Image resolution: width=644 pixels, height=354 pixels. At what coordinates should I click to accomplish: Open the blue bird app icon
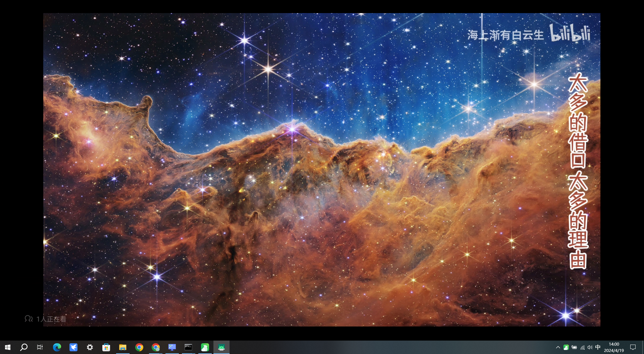coord(73,347)
